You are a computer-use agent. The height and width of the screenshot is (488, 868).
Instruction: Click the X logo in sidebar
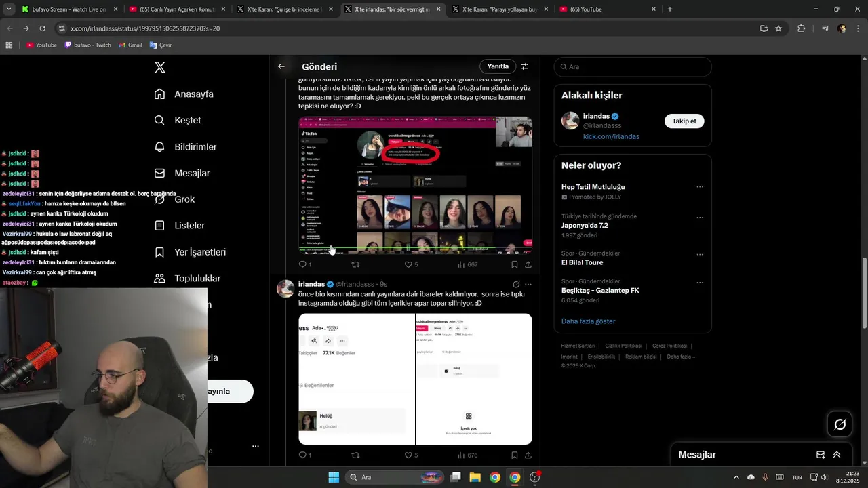click(160, 67)
